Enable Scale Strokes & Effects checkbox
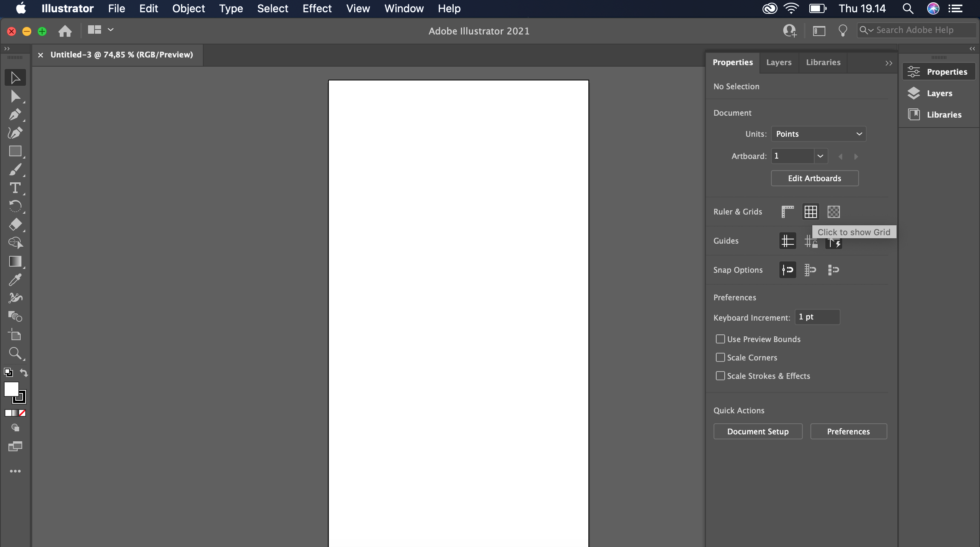 point(720,376)
